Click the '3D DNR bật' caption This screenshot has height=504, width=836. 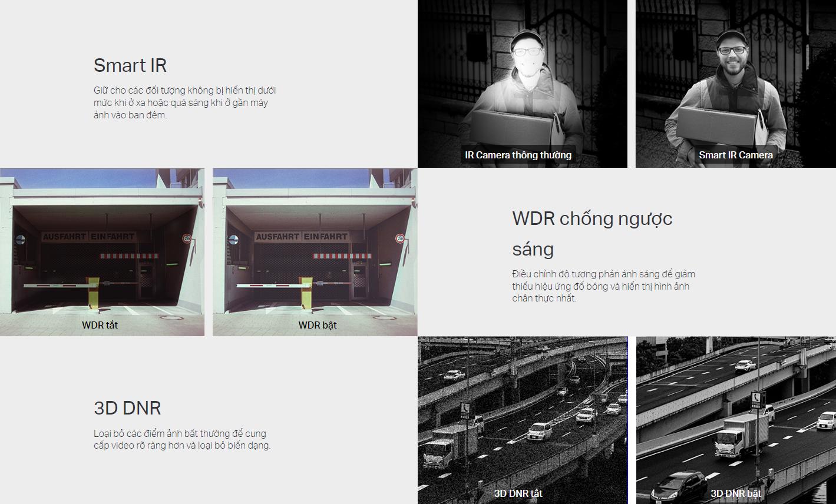point(735,493)
